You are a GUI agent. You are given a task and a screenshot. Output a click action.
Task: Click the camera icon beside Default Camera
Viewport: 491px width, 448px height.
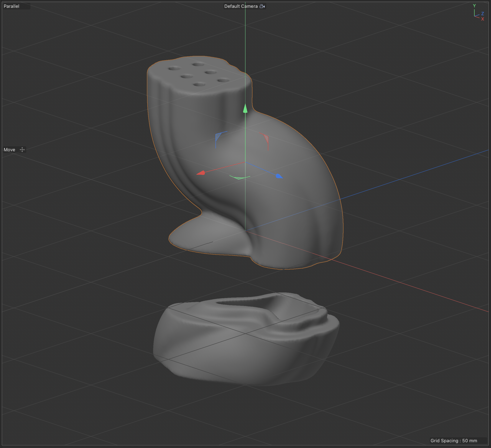[x=262, y=6]
